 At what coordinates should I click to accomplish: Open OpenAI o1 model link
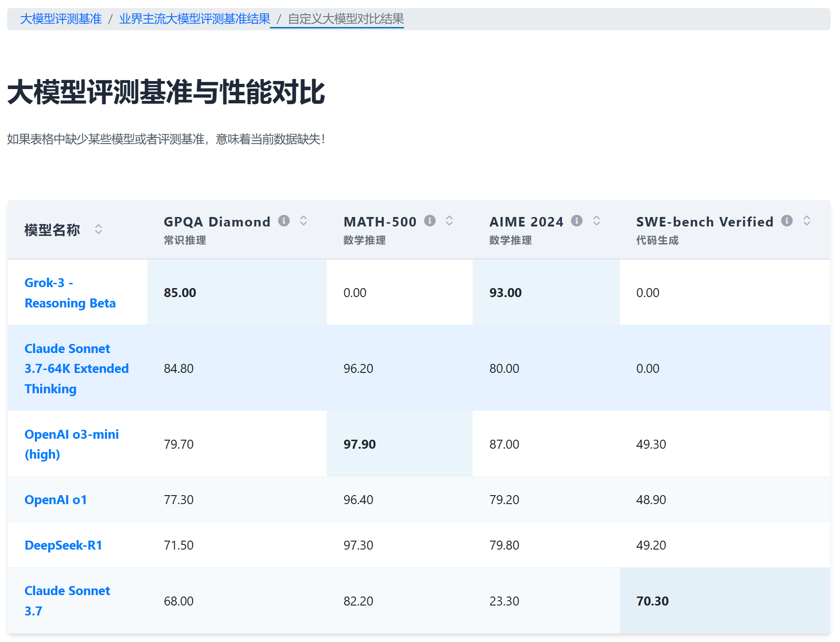pyautogui.click(x=56, y=500)
